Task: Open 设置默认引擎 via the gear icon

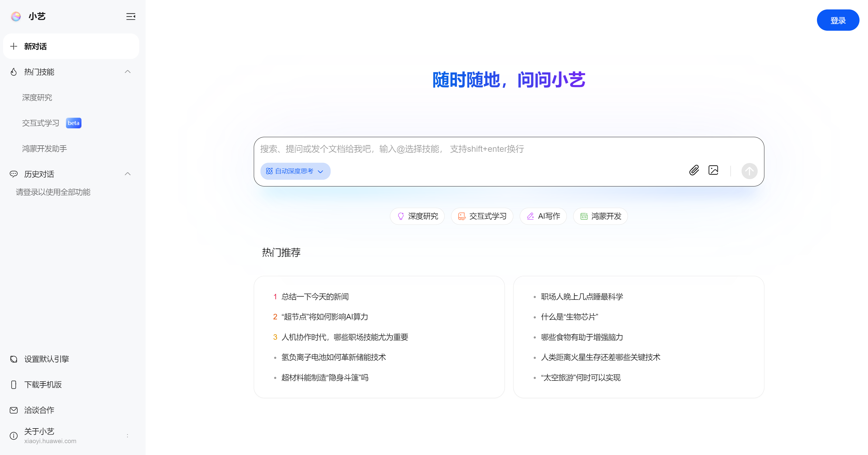Action: point(13,359)
